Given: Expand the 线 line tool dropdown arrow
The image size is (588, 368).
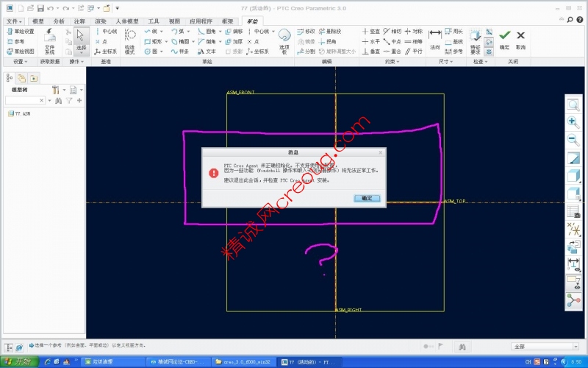Looking at the screenshot, I should (x=161, y=32).
